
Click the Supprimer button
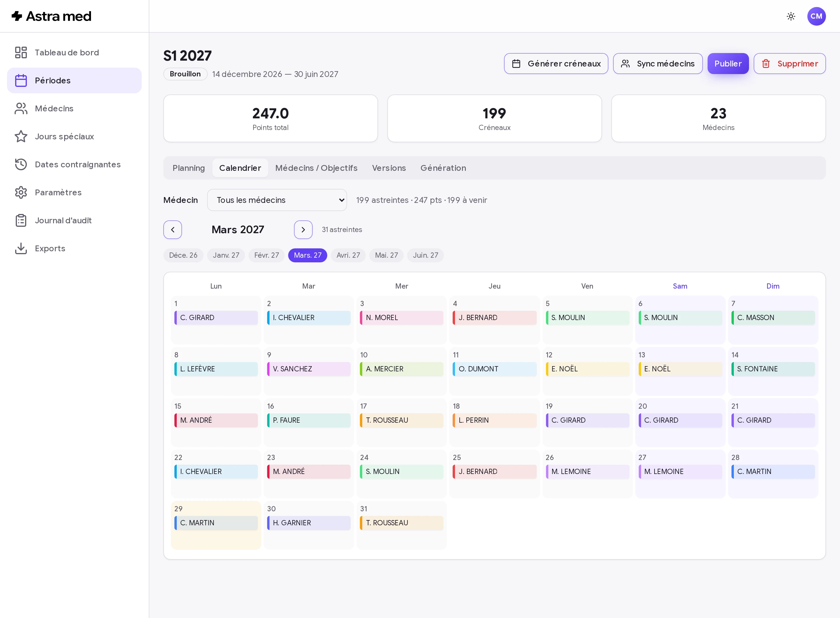tap(790, 64)
